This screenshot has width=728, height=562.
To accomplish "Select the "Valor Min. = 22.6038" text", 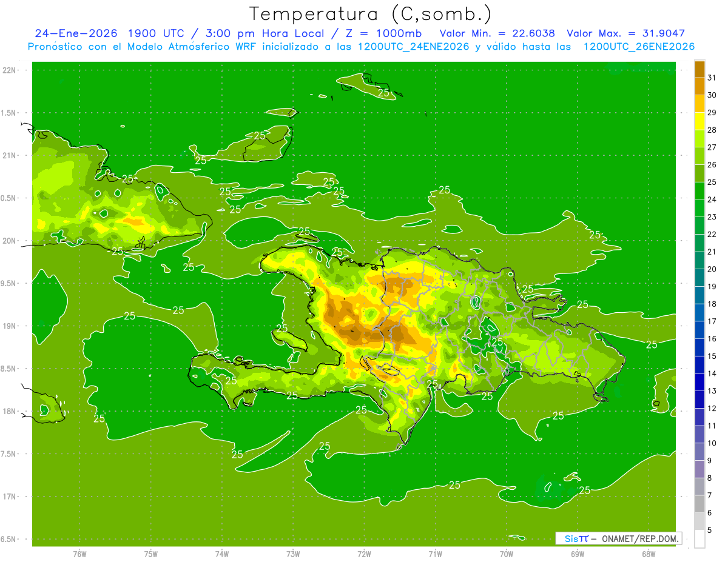I will 497,33.
